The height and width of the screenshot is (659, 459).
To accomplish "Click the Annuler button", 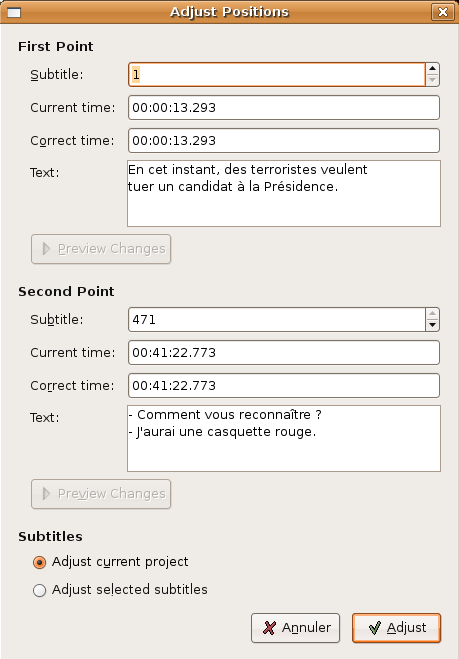I will 295,628.
